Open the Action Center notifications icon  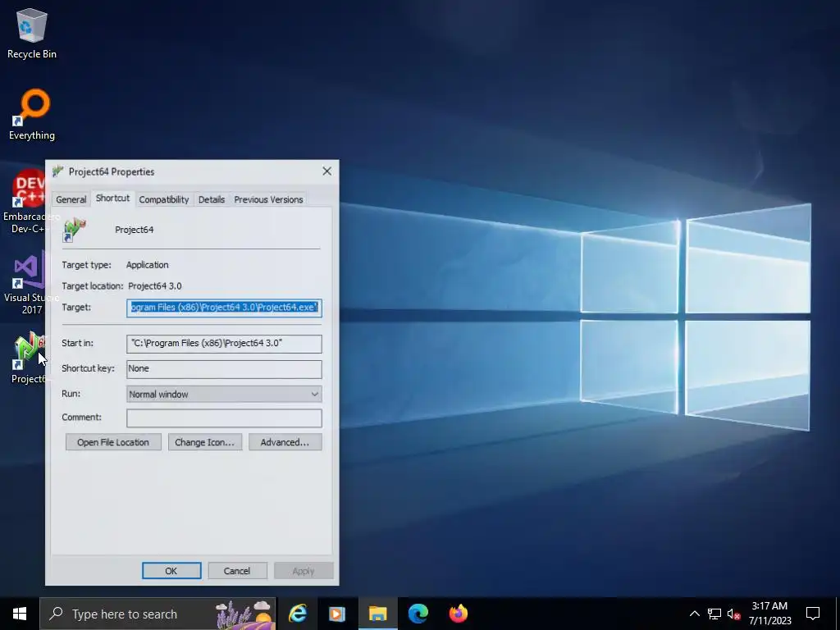813,614
